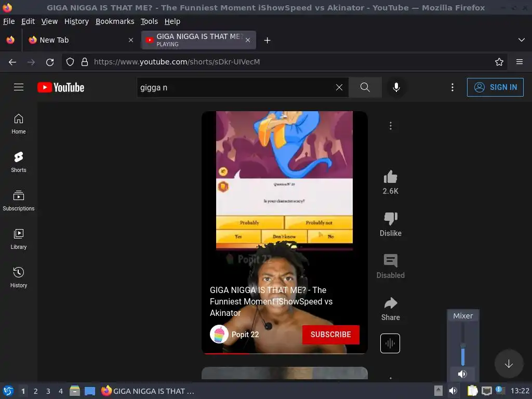
Task: Click the Mixer volume slider
Action: (463, 344)
